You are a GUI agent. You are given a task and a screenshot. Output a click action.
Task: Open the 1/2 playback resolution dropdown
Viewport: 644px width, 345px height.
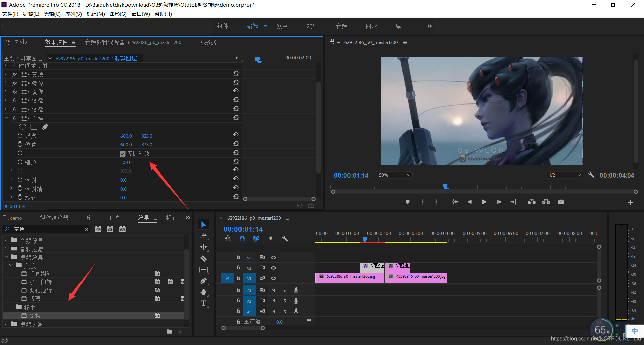pyautogui.click(x=565, y=175)
